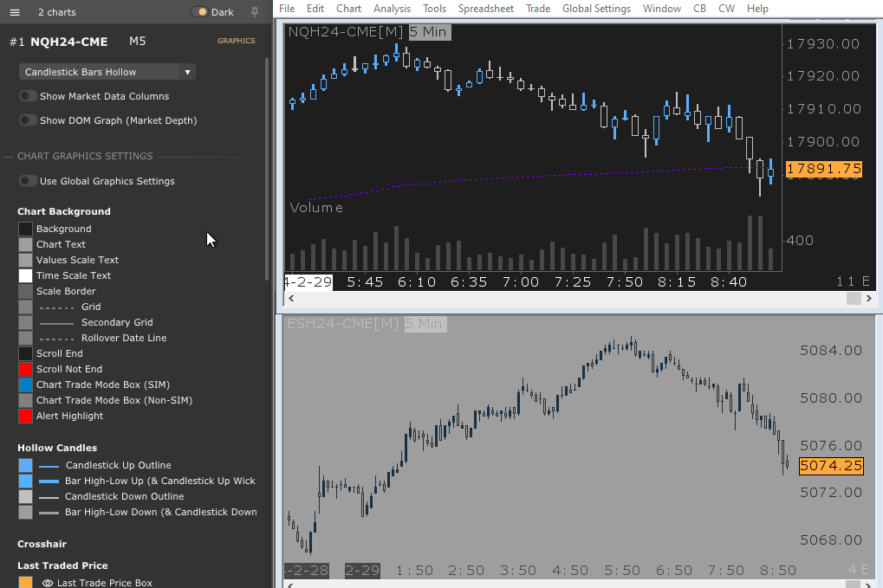Open the Spreadsheet menu
883x588 pixels.
click(485, 9)
